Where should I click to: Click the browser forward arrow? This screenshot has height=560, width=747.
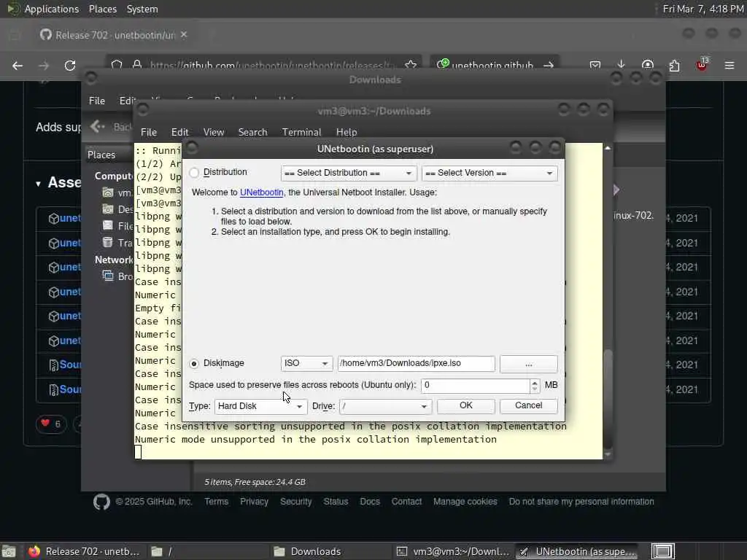point(44,66)
